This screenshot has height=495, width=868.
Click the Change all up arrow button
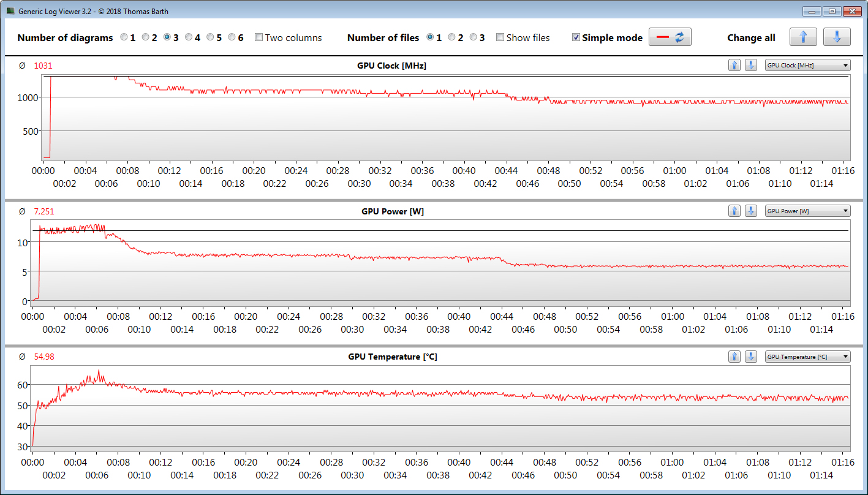click(803, 37)
